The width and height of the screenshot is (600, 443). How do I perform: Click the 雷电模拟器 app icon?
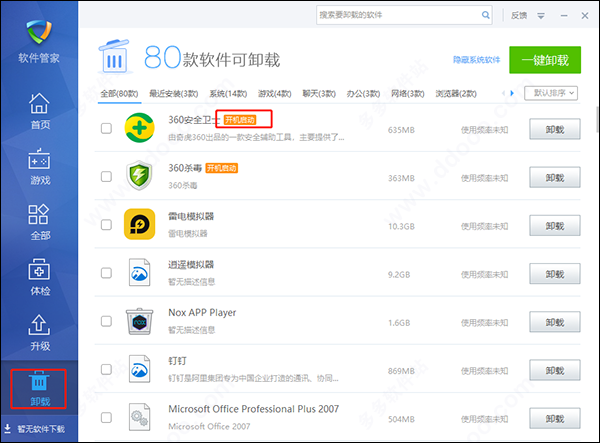tap(140, 224)
